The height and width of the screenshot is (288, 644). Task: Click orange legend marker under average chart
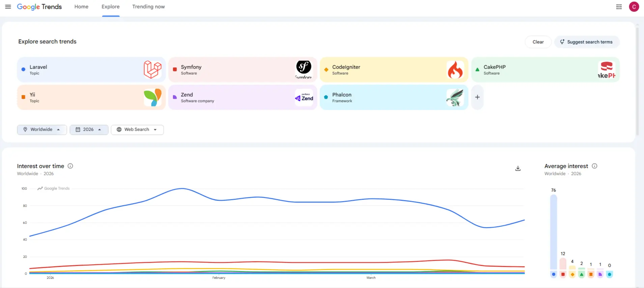pyautogui.click(x=591, y=274)
